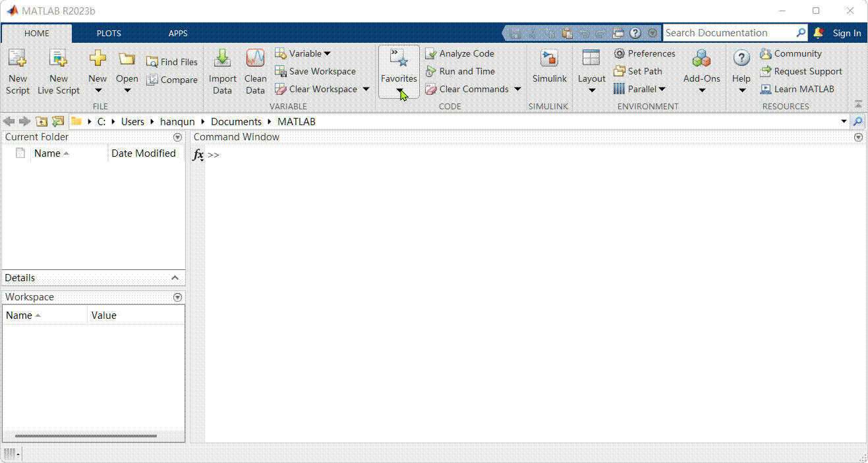Switch to the HOME tab

pos(36,34)
